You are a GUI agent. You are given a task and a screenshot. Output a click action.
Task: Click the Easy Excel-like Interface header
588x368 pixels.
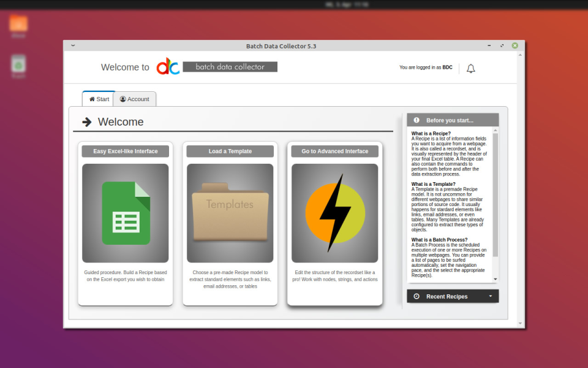(x=125, y=151)
